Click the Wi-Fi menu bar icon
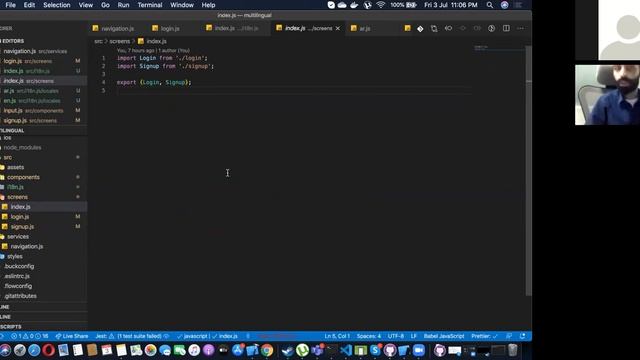This screenshot has width=640, height=360. [x=380, y=5]
